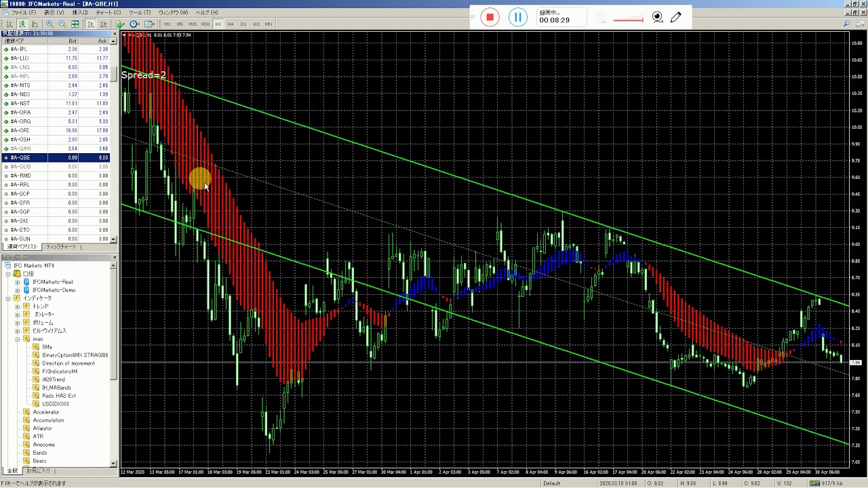The height and width of the screenshot is (488, 868).
Task: Click the tile windows icon
Action: [x=75, y=24]
